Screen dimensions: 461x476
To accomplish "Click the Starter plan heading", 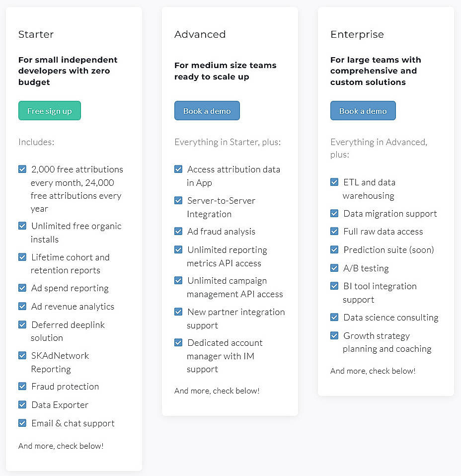I will pos(36,34).
